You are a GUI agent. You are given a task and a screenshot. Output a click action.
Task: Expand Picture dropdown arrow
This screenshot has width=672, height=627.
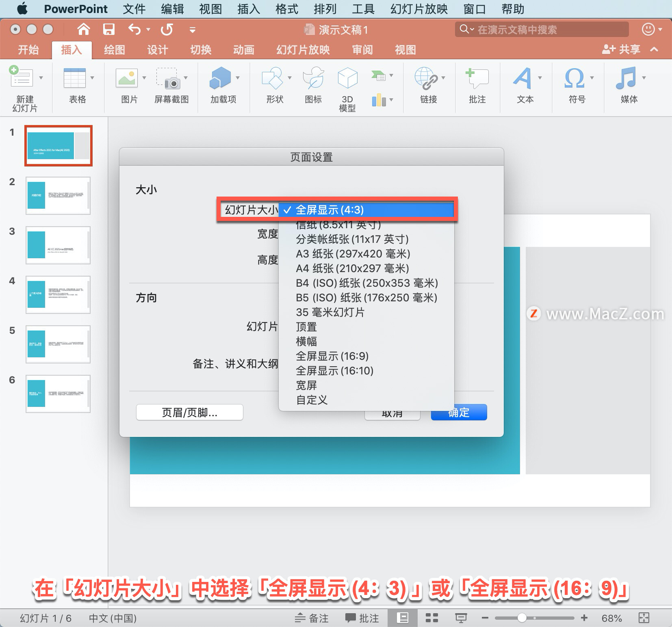pyautogui.click(x=144, y=78)
